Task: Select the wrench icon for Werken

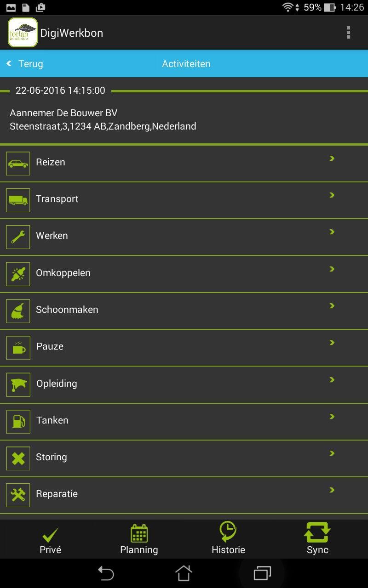Action: (18, 237)
